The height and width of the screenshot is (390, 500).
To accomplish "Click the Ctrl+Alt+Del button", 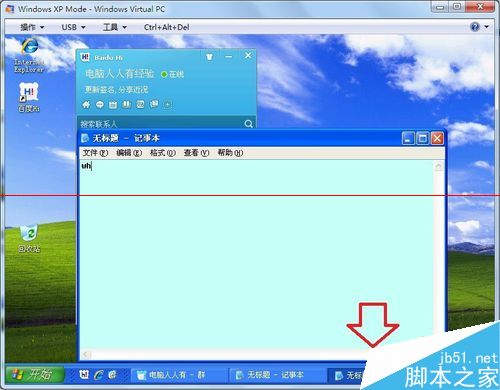I will [x=167, y=27].
